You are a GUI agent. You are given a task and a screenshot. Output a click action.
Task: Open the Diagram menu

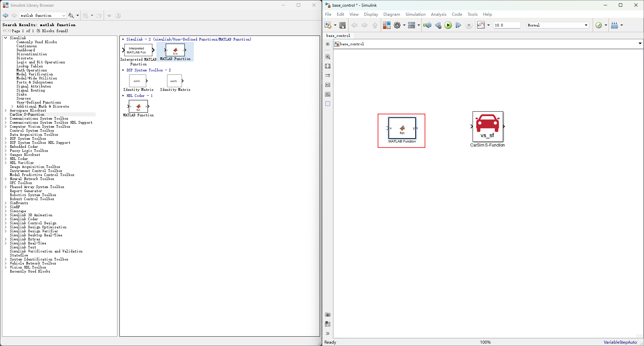(391, 14)
